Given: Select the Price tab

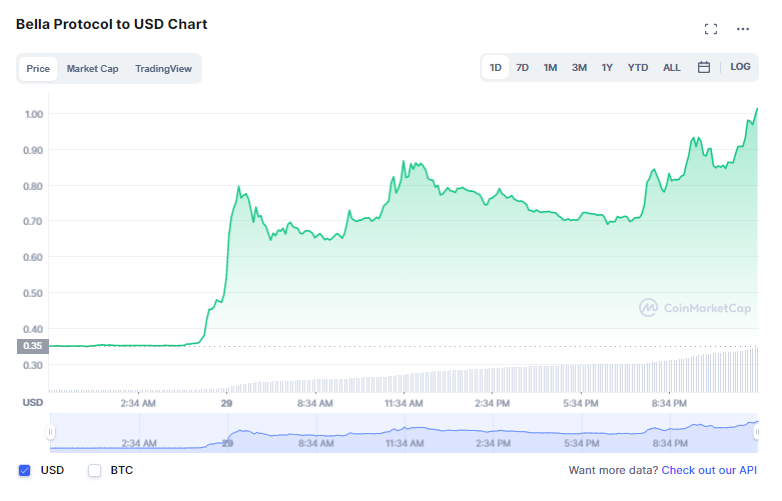Looking at the screenshot, I should click(x=38, y=69).
